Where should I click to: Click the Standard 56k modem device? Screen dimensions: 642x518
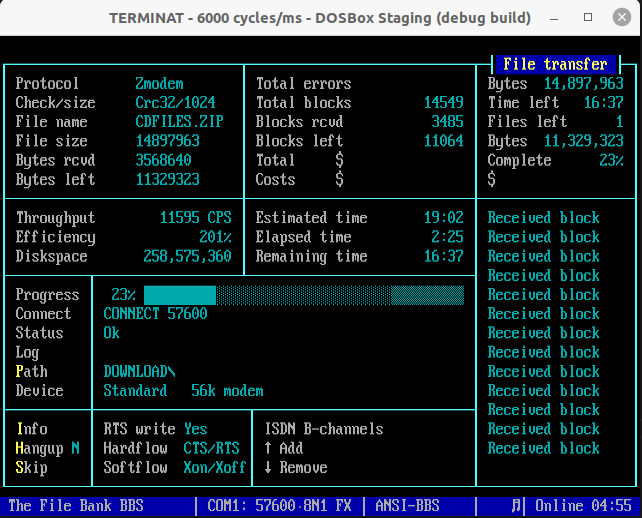183,391
